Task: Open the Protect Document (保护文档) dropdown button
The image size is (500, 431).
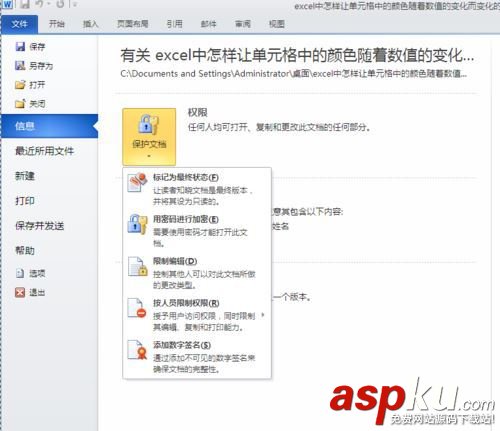Action: [x=149, y=137]
